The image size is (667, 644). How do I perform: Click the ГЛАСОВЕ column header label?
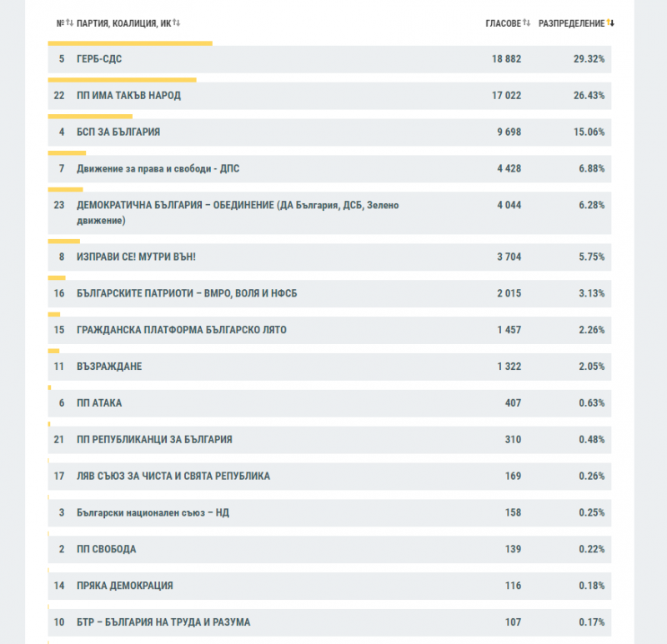coord(503,23)
